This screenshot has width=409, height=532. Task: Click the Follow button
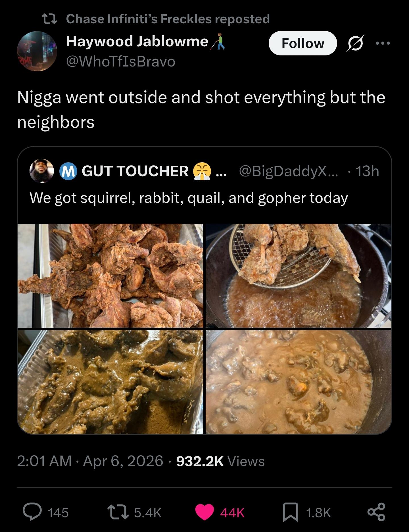click(302, 43)
